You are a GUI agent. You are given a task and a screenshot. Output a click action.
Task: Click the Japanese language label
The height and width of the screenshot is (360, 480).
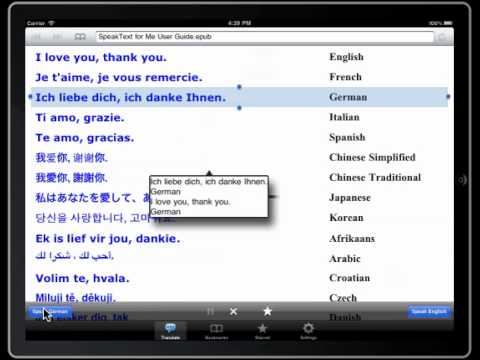[x=350, y=198]
